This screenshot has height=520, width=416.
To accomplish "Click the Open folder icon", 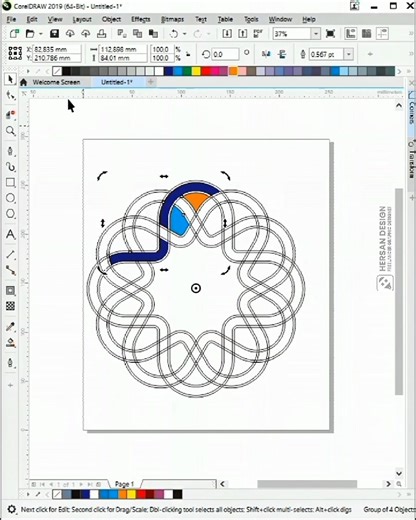I will 30,34.
